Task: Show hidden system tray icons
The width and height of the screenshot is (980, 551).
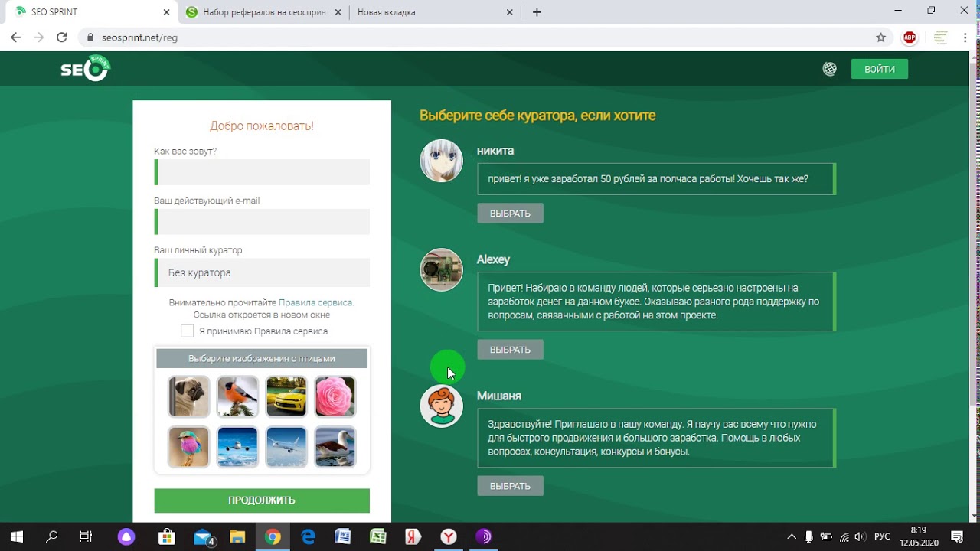Action: (x=791, y=536)
